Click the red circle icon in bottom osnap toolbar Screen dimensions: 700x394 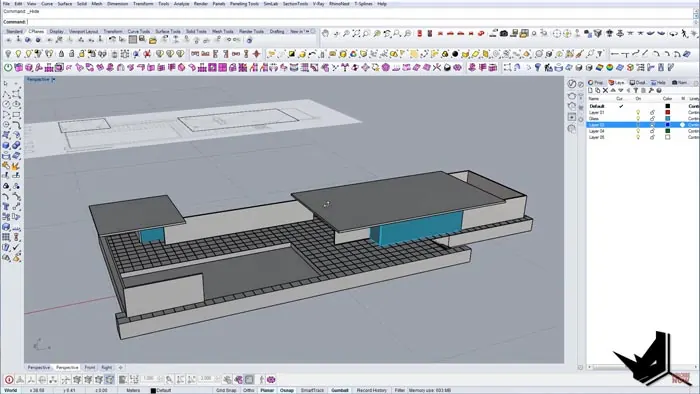pos(9,380)
